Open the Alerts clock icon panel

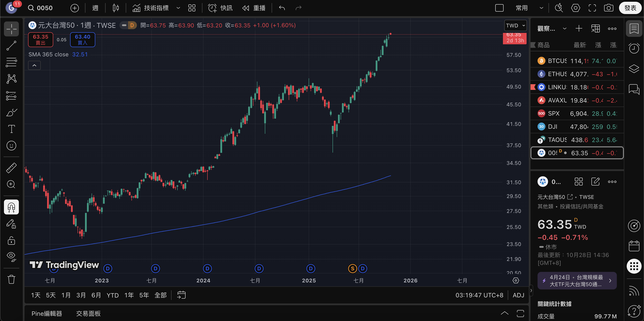click(634, 48)
